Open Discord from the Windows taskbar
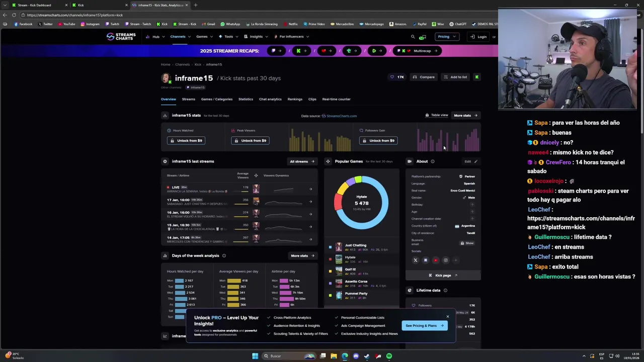 pyautogui.click(x=356, y=356)
